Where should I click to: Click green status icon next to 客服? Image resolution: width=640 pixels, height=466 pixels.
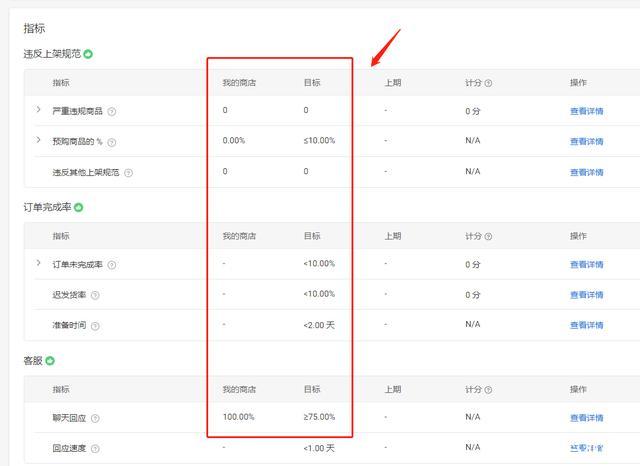coord(50,361)
